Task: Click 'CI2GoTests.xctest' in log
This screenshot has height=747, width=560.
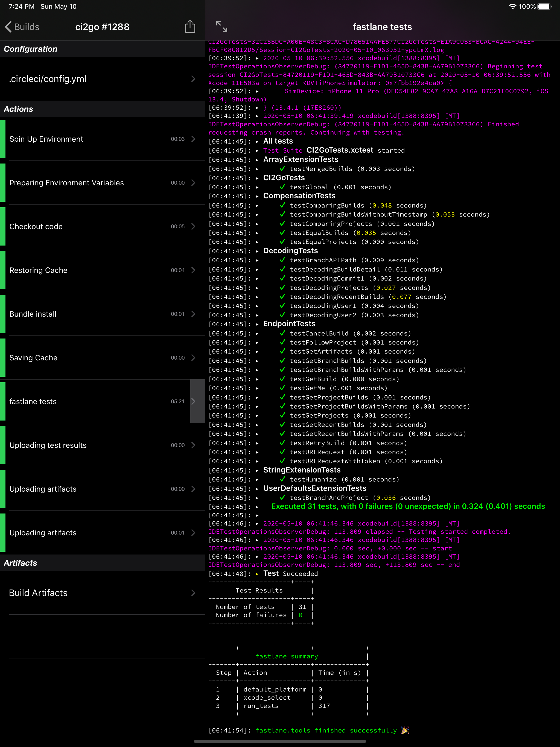Action: [340, 150]
